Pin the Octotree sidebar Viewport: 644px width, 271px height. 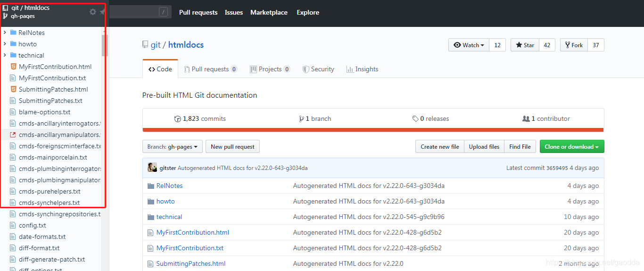pos(102,12)
